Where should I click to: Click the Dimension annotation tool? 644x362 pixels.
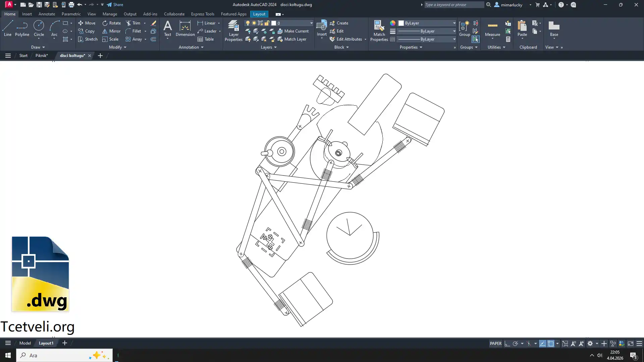(x=185, y=28)
